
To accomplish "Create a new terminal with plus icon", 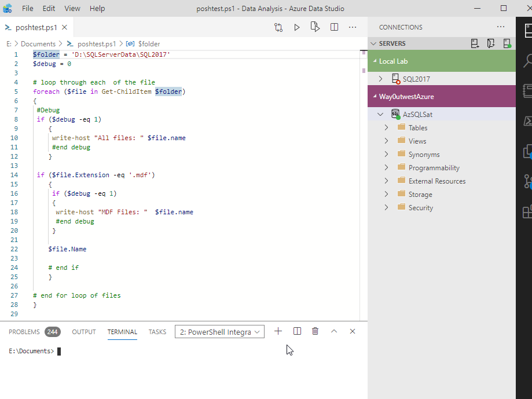I will pyautogui.click(x=278, y=331).
